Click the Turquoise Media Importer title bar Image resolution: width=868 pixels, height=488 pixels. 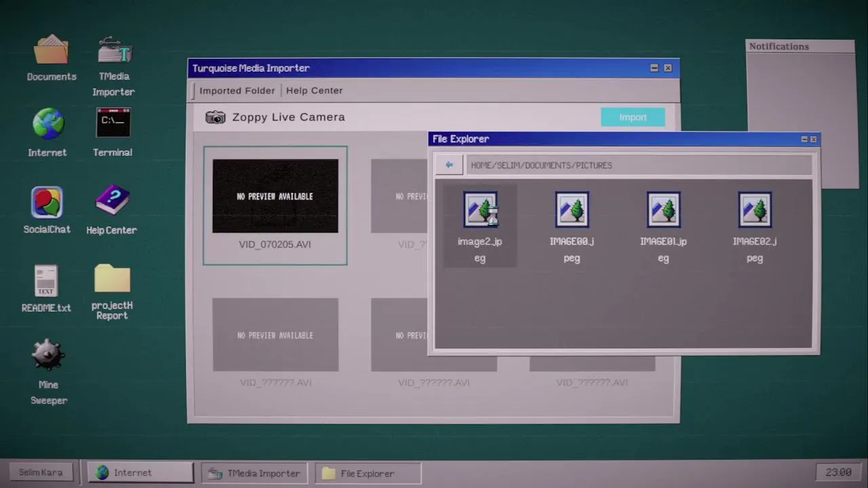pyautogui.click(x=433, y=68)
